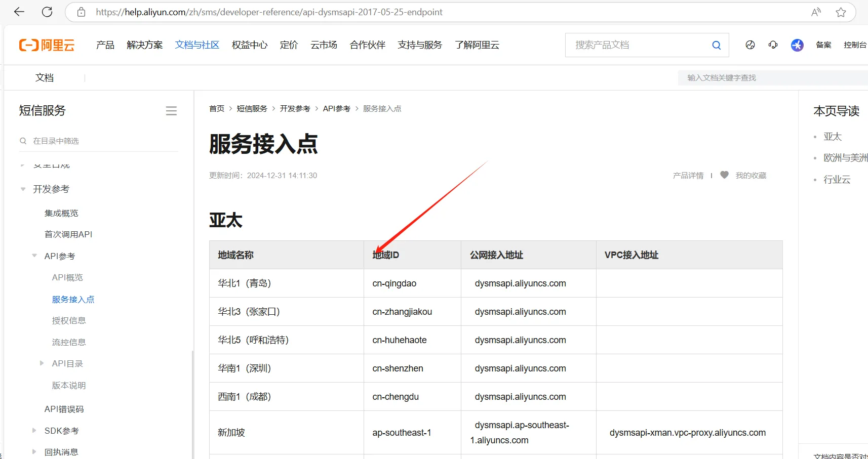Jump to 欧洲与美洲 section in page guide
The width and height of the screenshot is (868, 459).
[x=845, y=158]
